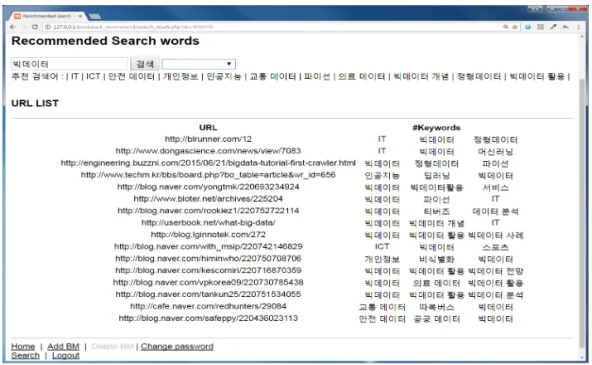Click the 검색 search button
The height and width of the screenshot is (365, 592).
point(145,64)
